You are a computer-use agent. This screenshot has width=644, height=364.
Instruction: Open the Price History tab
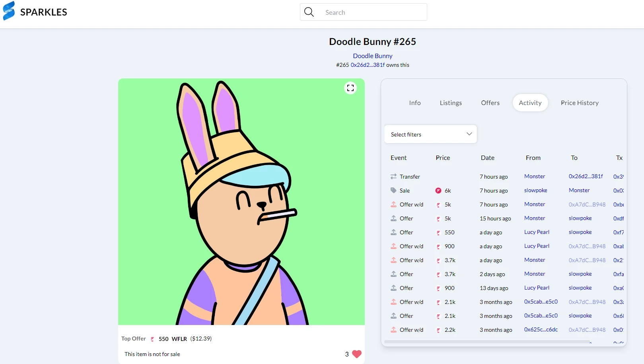[x=580, y=103]
